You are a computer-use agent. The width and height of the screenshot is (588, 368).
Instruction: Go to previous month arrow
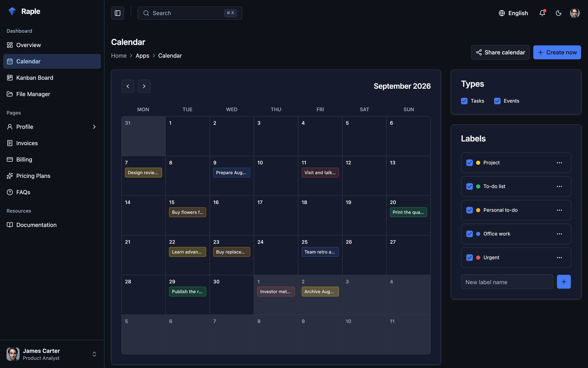[128, 86]
